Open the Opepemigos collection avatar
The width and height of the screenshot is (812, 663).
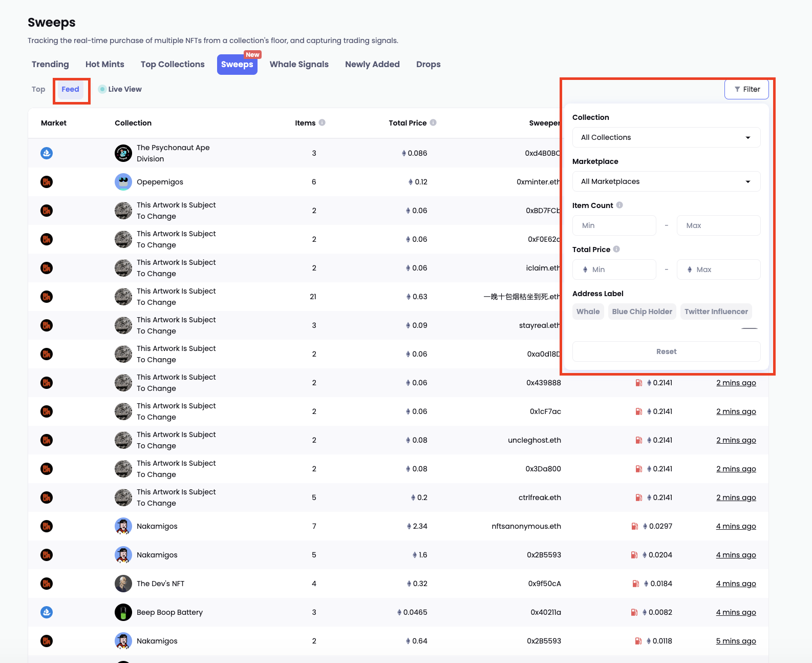tap(123, 182)
